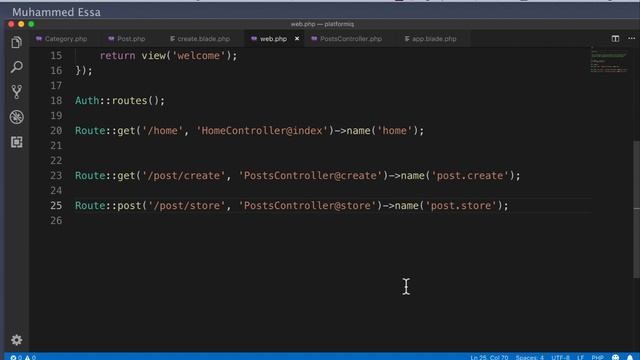640x360 pixels.
Task: Close the web.php tab
Action: [x=297, y=38]
